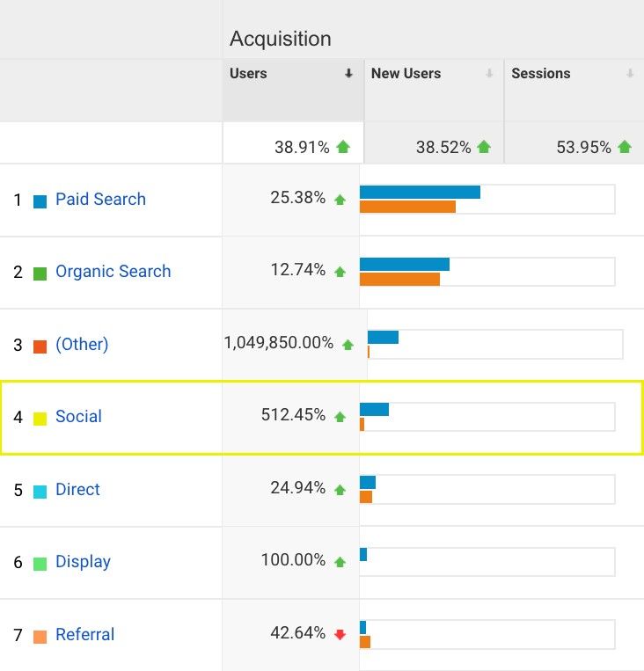Click the Sessions sort arrow
Viewport: 644px width, 671px height.
(630, 75)
